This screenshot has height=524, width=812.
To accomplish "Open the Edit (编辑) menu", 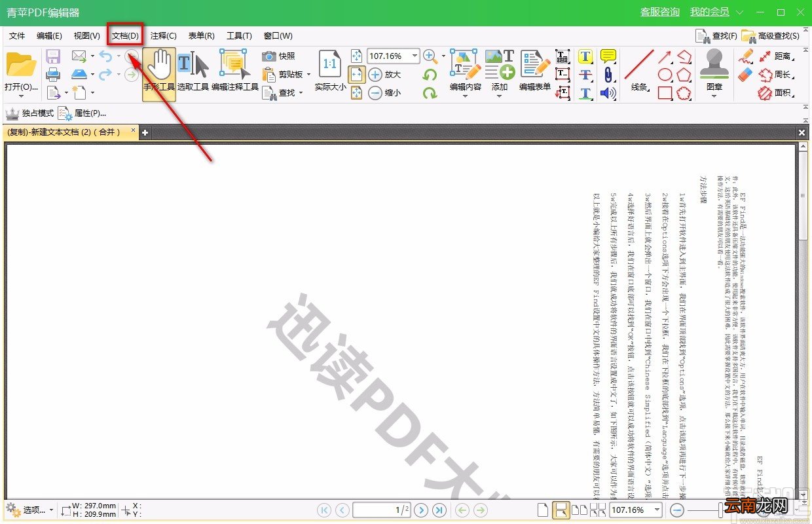I will (x=49, y=36).
